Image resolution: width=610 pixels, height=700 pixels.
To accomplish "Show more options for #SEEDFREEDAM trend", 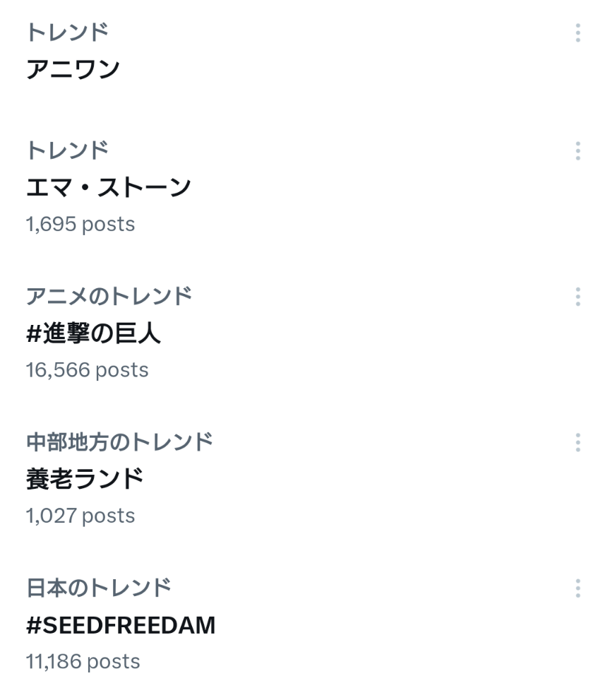I will pos(578,588).
